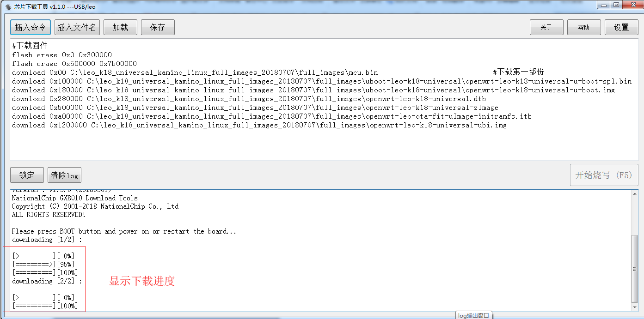Screen dimensions: 644x319
Task: Open 帮助 help
Action: coord(584,27)
